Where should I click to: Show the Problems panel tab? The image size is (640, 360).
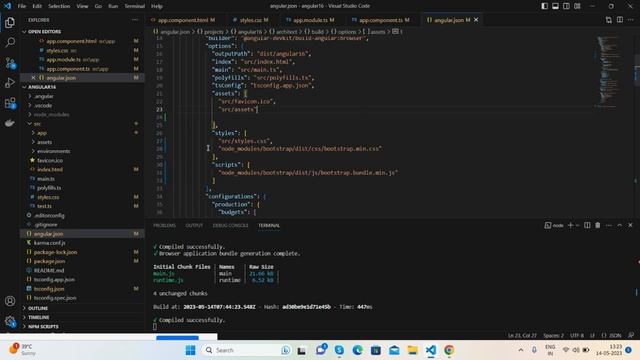164,225
